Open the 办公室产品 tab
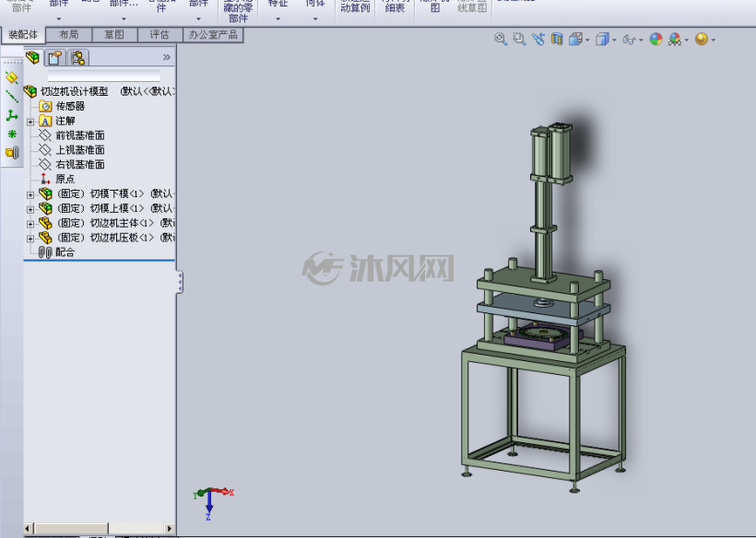Viewport: 756px width, 538px height. [213, 35]
